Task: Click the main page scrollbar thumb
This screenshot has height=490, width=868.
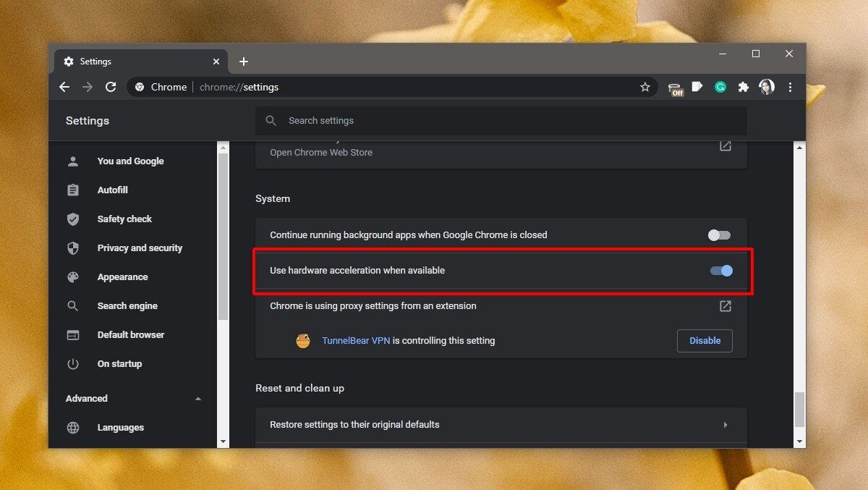Action: [x=799, y=410]
